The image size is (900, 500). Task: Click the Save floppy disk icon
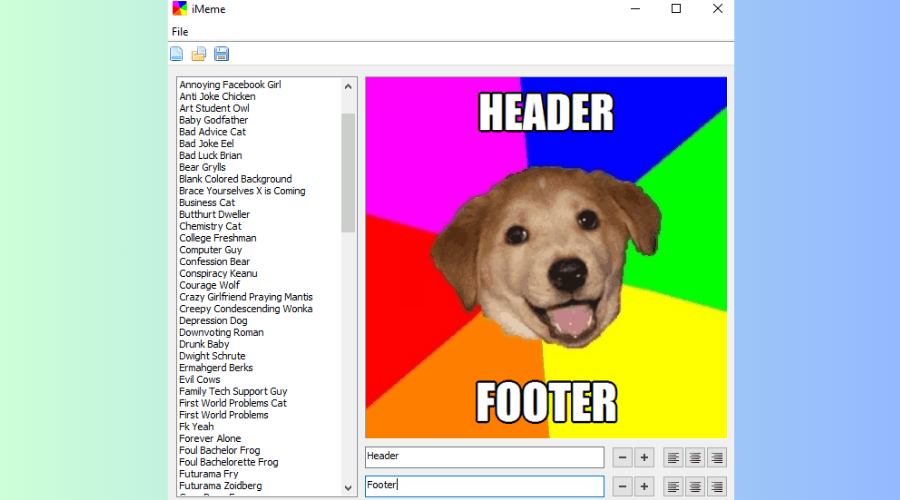(x=222, y=54)
